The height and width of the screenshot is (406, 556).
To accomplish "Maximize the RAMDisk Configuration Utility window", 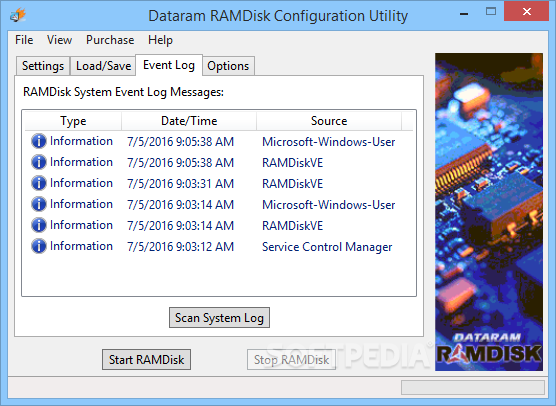I will coord(491,12).
